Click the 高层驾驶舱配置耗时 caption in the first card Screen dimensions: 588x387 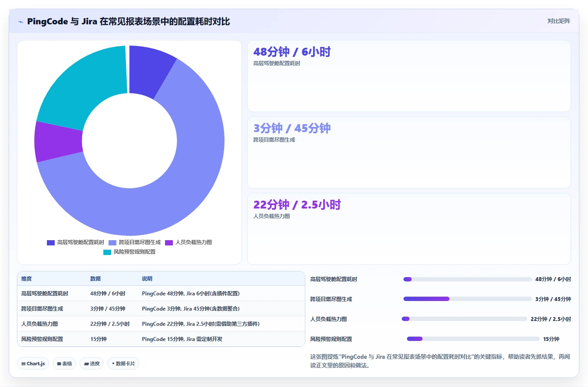277,63
